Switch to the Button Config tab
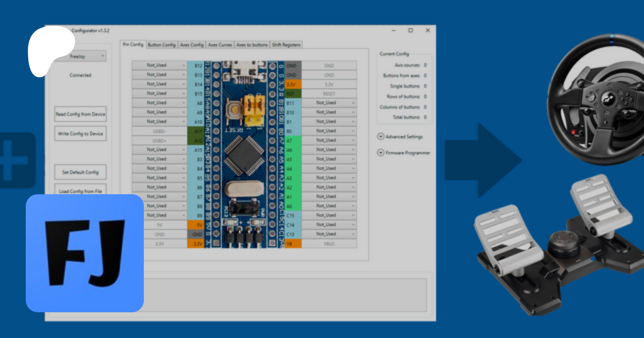644x338 pixels. point(162,45)
